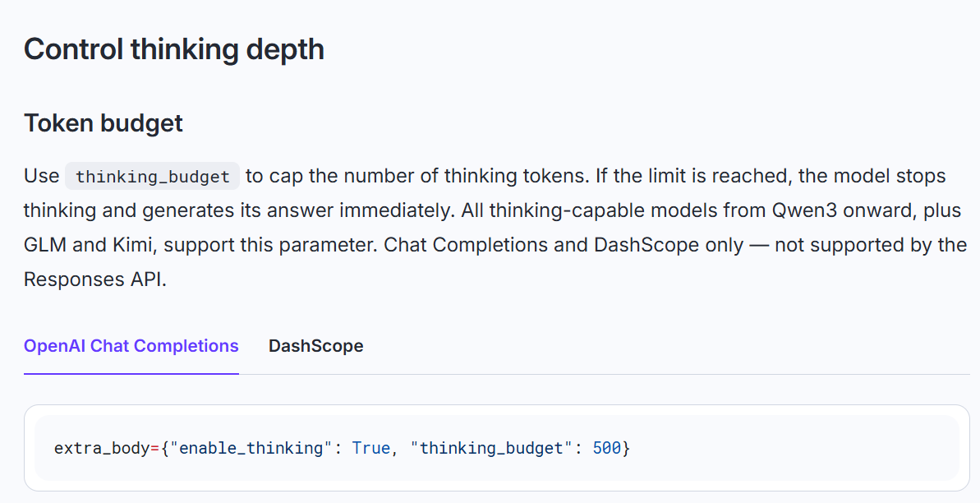Click the thinking_budget inline code chip
Image resolution: width=980 pixels, height=503 pixels.
(153, 177)
